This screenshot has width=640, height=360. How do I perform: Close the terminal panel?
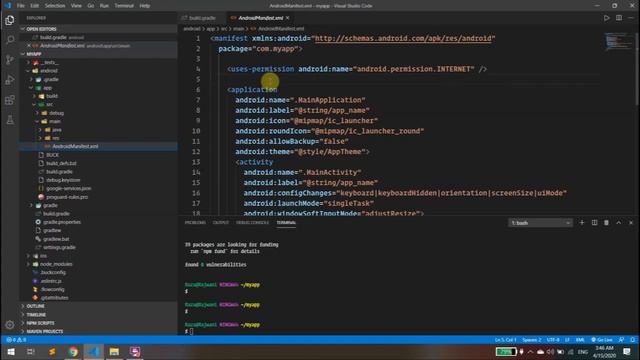pos(631,223)
